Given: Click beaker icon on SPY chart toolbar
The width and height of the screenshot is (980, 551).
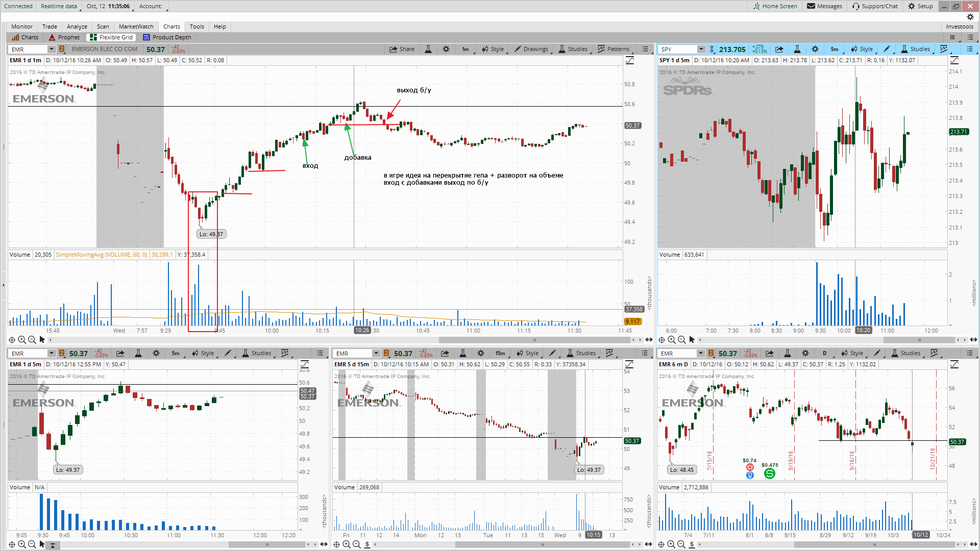Looking at the screenshot, I should pos(797,49).
